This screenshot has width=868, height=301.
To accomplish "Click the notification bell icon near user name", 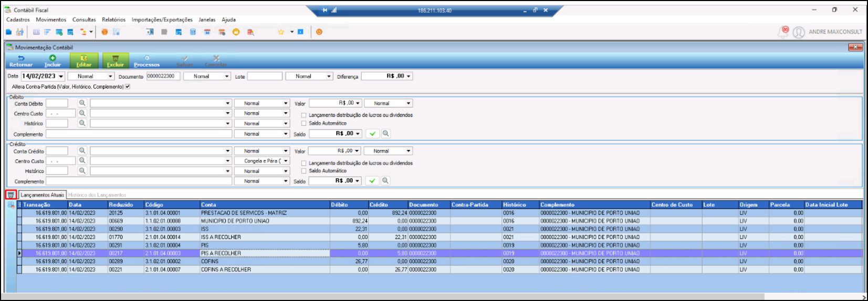I will (x=783, y=31).
